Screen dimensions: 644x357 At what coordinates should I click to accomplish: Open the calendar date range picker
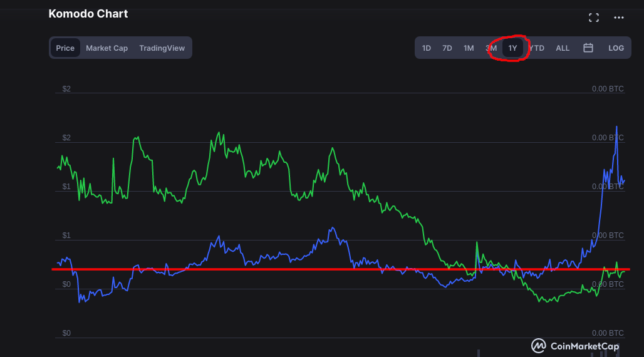[x=588, y=48]
